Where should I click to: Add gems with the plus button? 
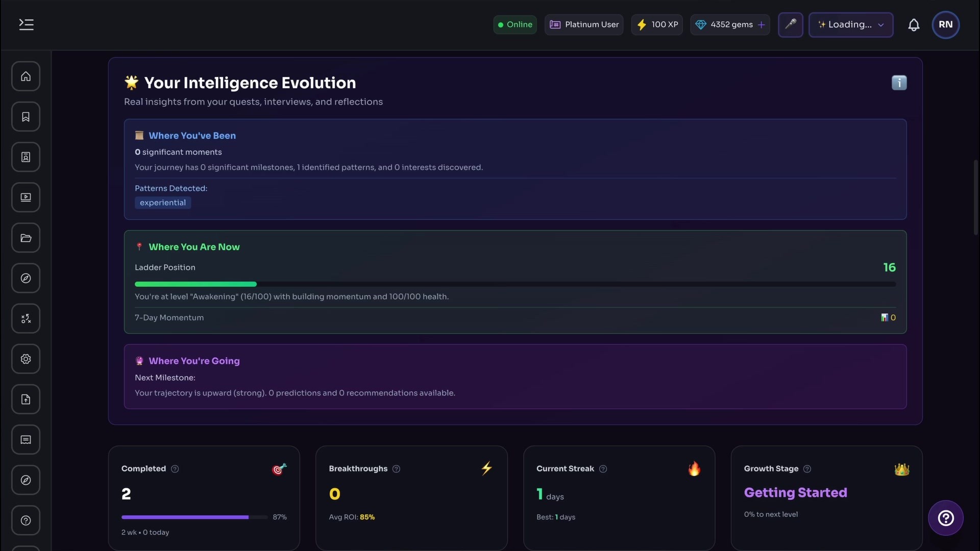pyautogui.click(x=761, y=24)
